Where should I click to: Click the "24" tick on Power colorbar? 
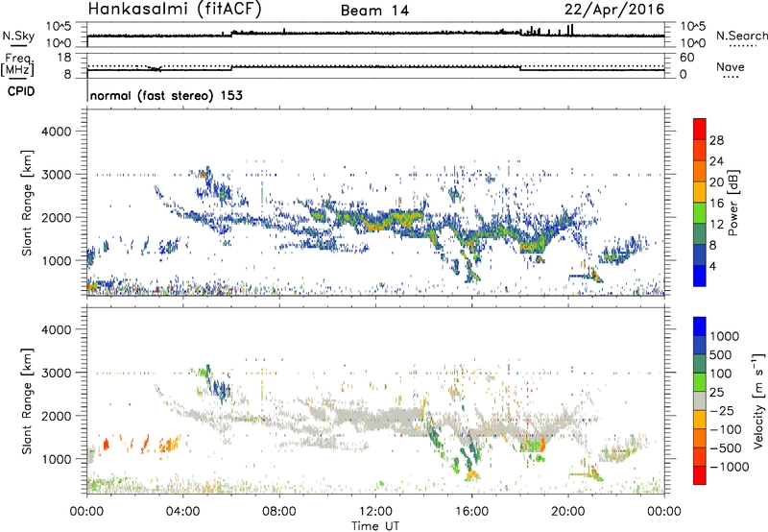tap(716, 161)
